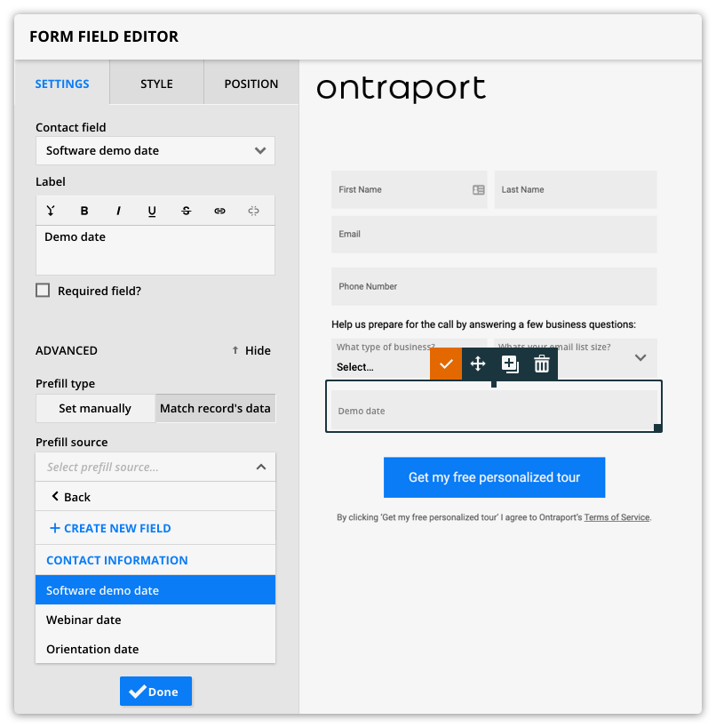Click the Contact Information section header
The height and width of the screenshot is (728, 716).
pos(117,560)
